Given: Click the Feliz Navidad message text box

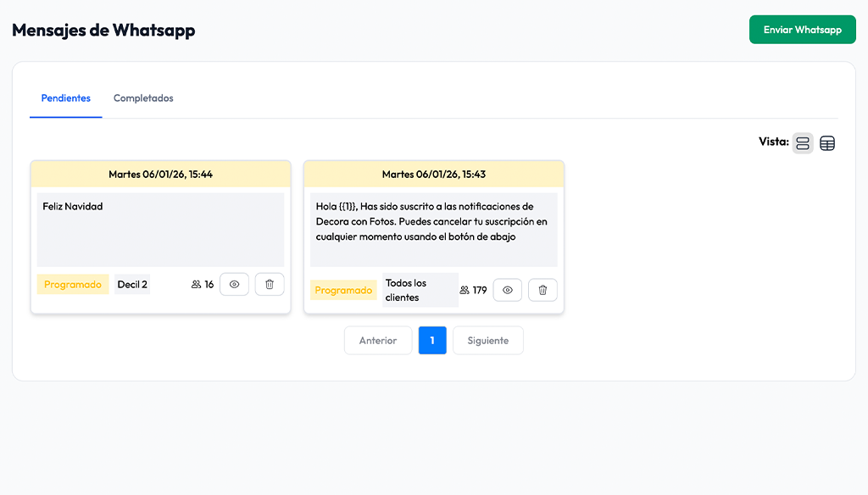Looking at the screenshot, I should pos(160,229).
